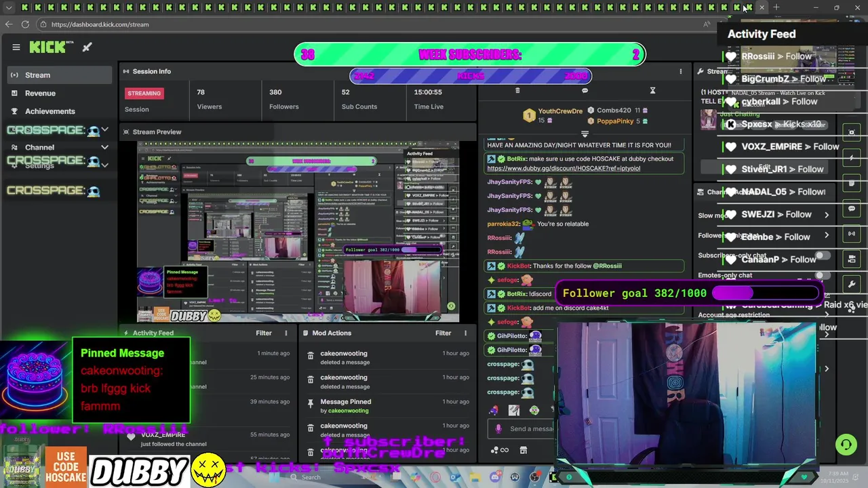
Task: Collapse the chat leaderboard arrow
Action: pos(585,134)
